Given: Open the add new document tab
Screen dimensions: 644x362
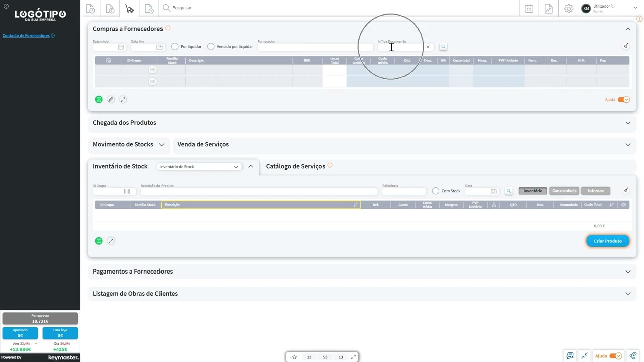Looking at the screenshot, I should click(149, 9).
